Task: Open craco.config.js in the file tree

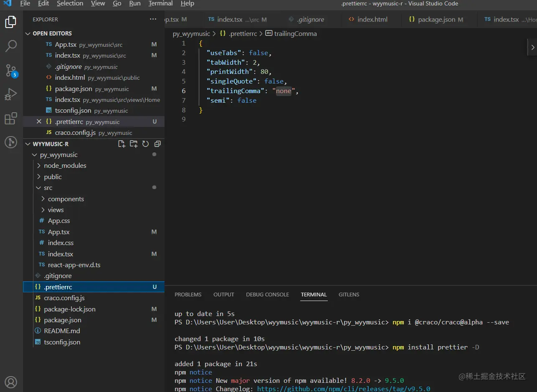Action: point(64,298)
